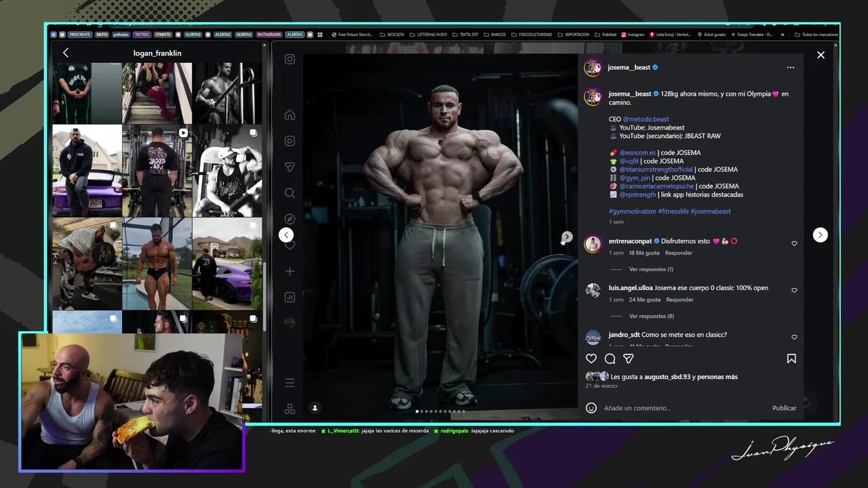This screenshot has height=488, width=868.
Task: Open Explore compass icon in sidebar
Action: [x=290, y=219]
